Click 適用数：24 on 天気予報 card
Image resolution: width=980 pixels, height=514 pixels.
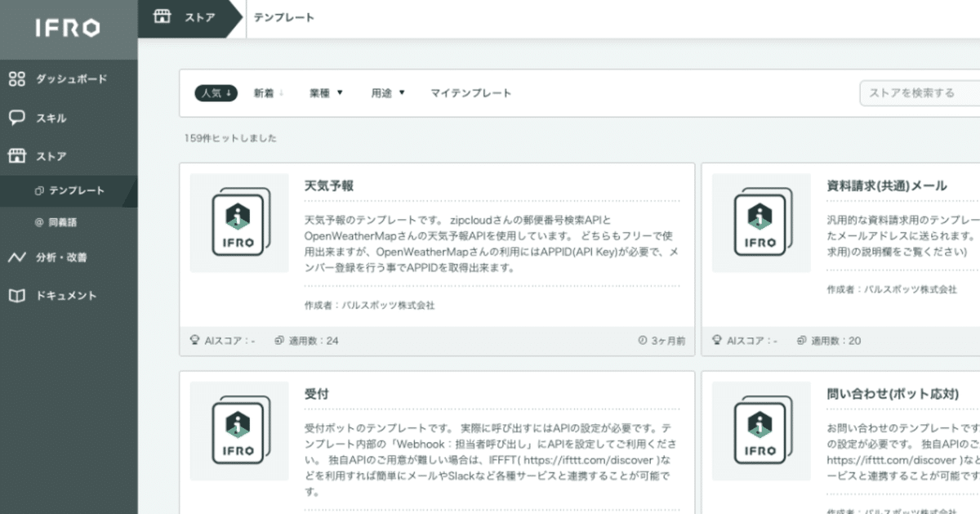314,341
